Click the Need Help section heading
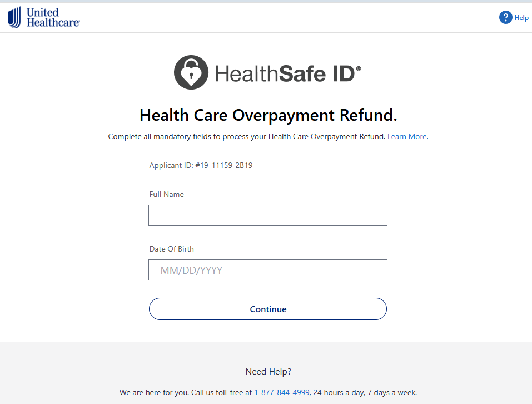 click(x=267, y=371)
